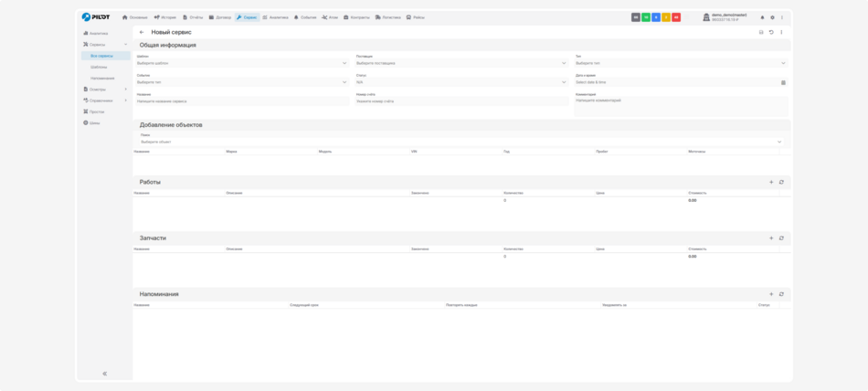Open the Шаблон dropdown

(241, 63)
